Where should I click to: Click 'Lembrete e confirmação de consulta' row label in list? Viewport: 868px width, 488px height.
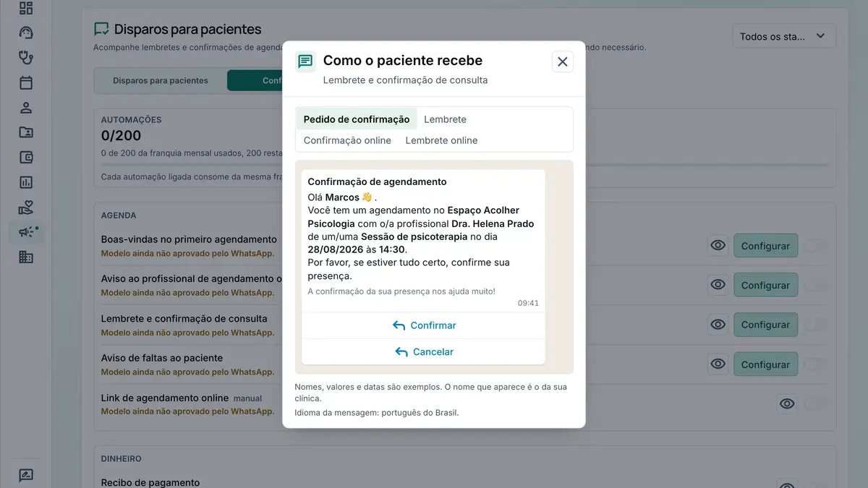coord(184,318)
